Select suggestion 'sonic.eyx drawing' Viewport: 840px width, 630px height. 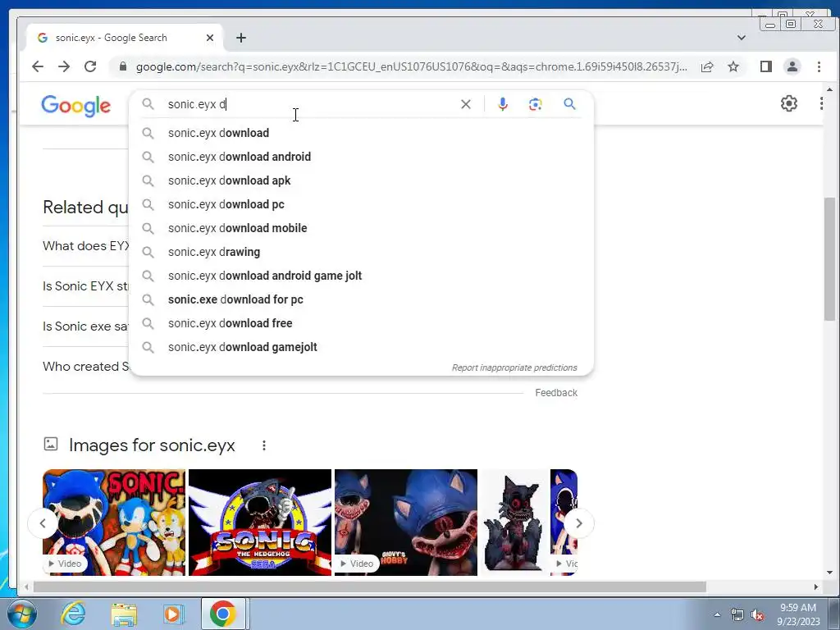(361, 252)
